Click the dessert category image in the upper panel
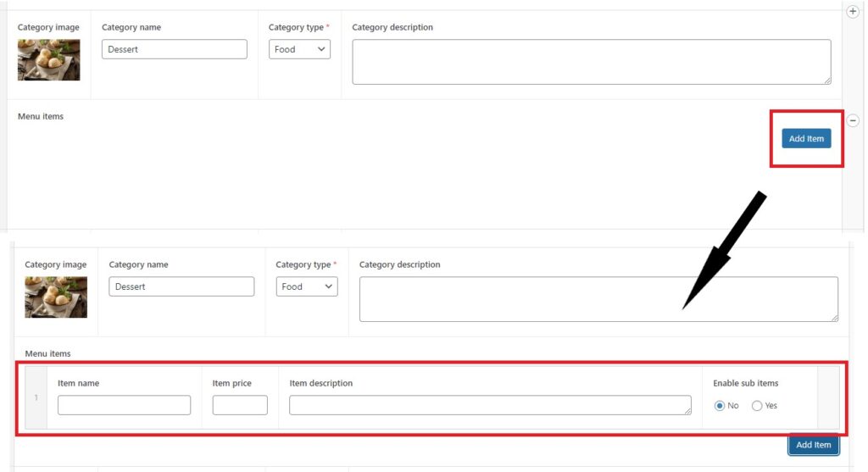 pyautogui.click(x=49, y=60)
